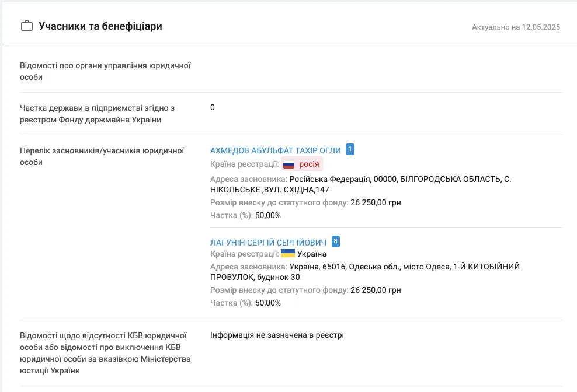Click Лагунін's 50,00% share value
Viewport: 577px width, 392px height.
pyautogui.click(x=268, y=303)
